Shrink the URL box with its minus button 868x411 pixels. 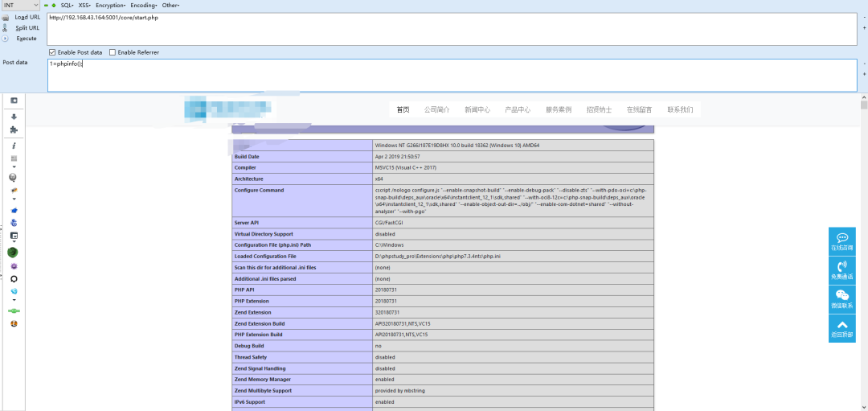[x=865, y=17]
